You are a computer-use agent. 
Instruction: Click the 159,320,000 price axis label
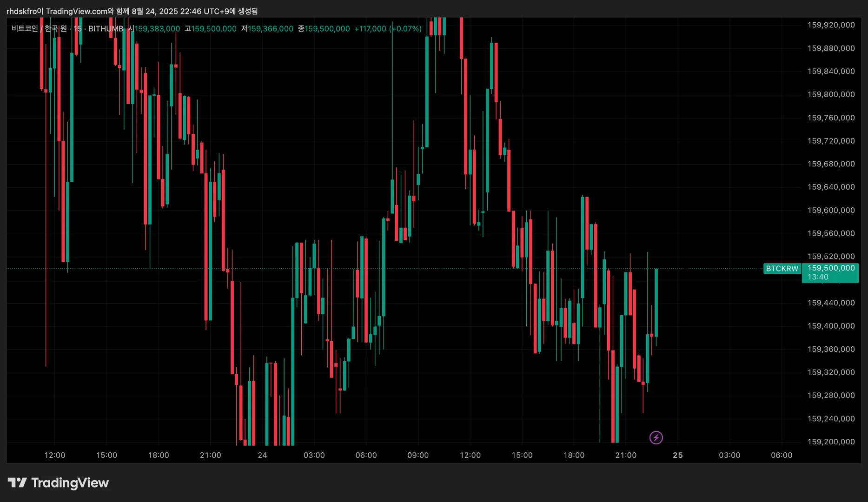tap(831, 372)
